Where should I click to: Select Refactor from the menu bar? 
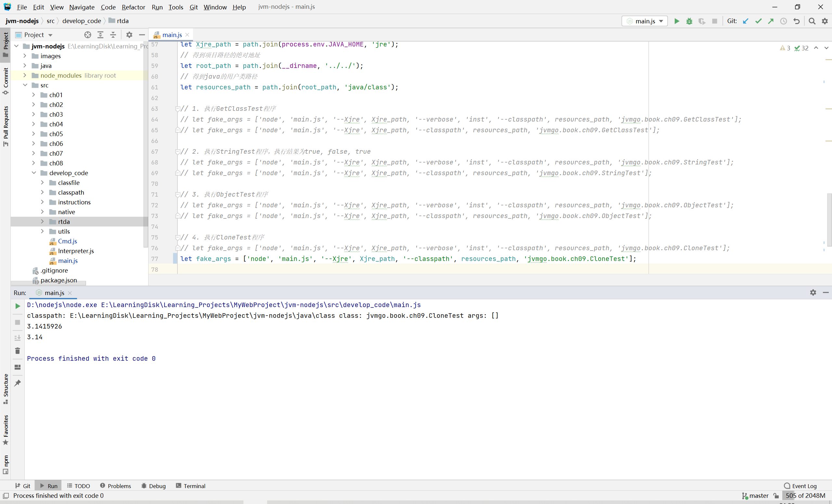tap(133, 6)
